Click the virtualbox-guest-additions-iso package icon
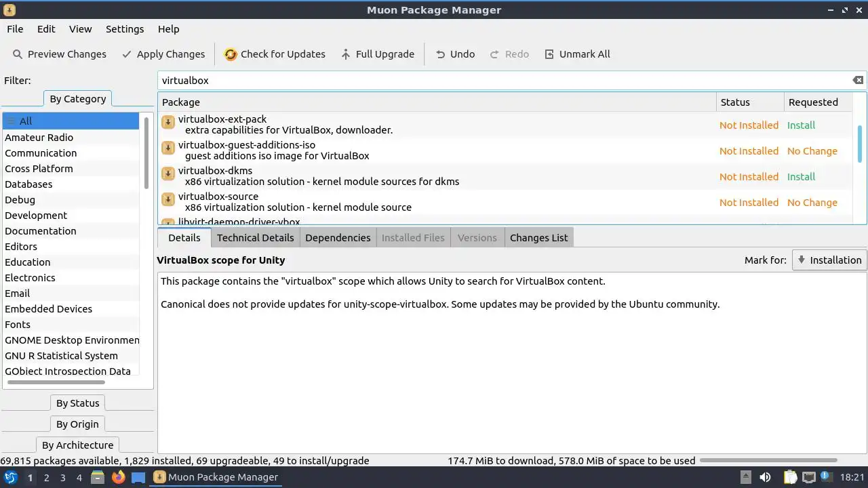Viewport: 868px width, 488px height. tap(168, 148)
